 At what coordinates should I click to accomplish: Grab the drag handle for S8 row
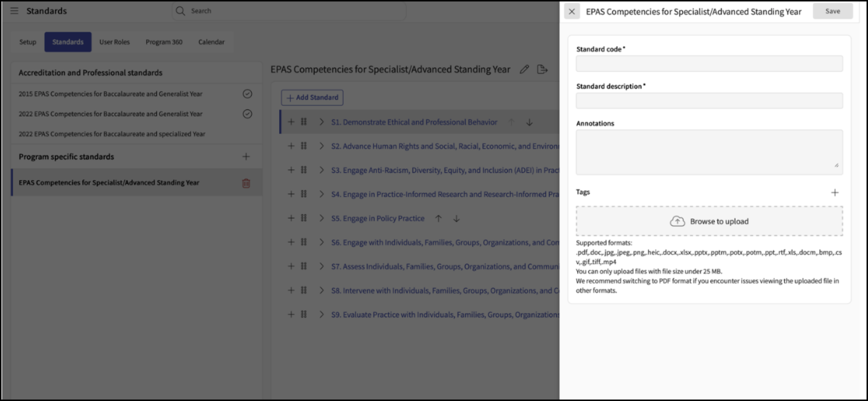click(x=304, y=290)
